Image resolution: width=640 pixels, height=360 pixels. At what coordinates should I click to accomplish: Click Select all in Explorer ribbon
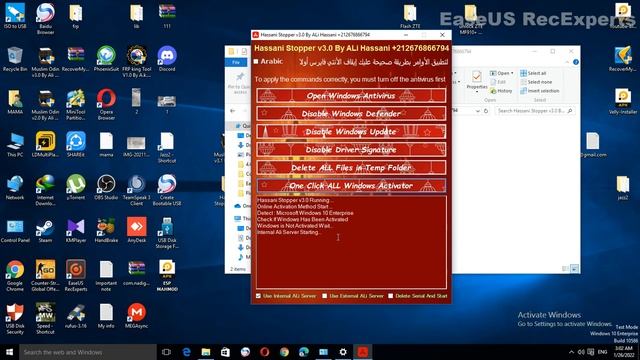click(x=533, y=73)
